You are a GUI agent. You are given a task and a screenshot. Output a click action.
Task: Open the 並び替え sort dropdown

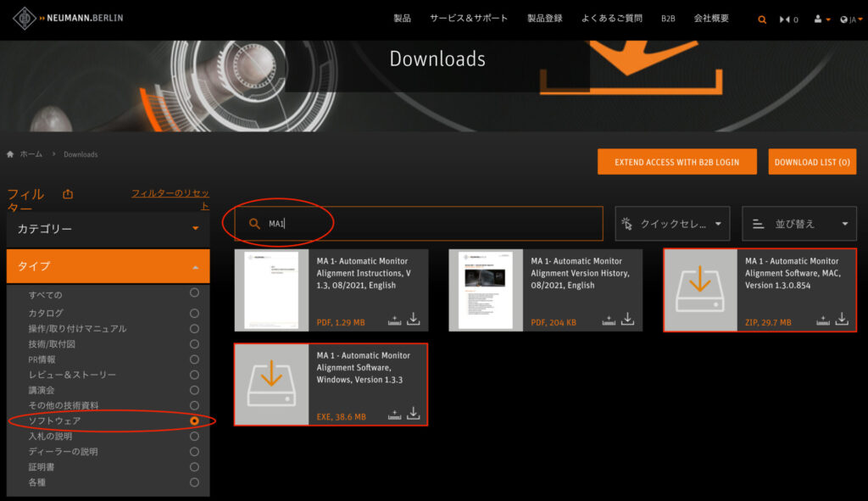[x=798, y=224]
